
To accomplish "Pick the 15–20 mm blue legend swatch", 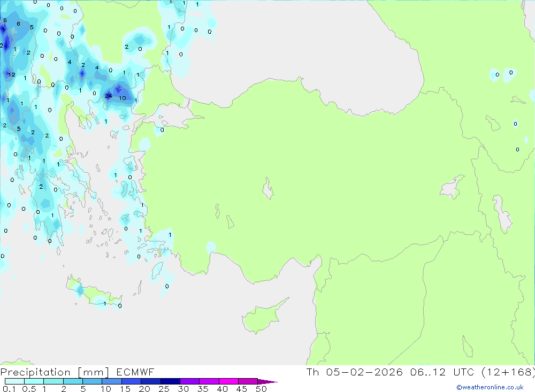I will point(131,381).
